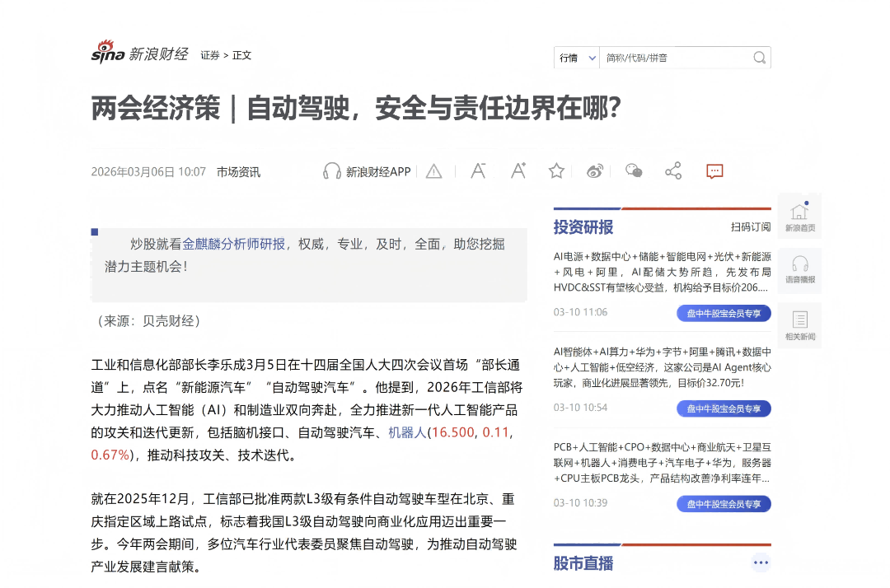Open the 行情 search type dropdown
The width and height of the screenshot is (890, 588).
pos(577,58)
